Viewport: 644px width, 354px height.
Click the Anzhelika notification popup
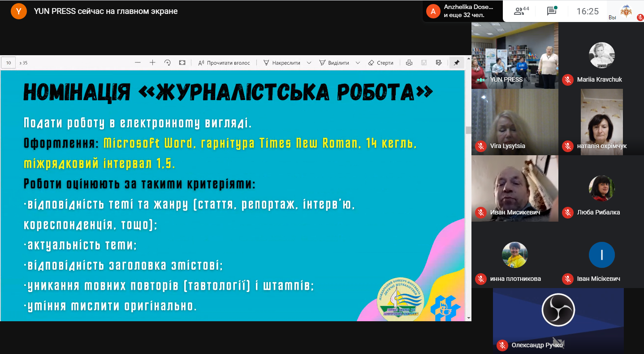[x=462, y=11]
